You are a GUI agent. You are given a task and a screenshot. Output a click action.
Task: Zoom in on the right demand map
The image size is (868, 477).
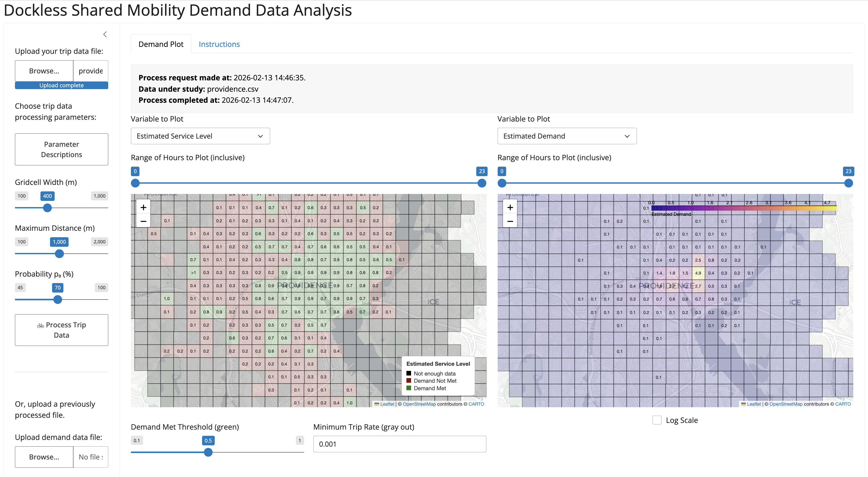click(x=510, y=208)
